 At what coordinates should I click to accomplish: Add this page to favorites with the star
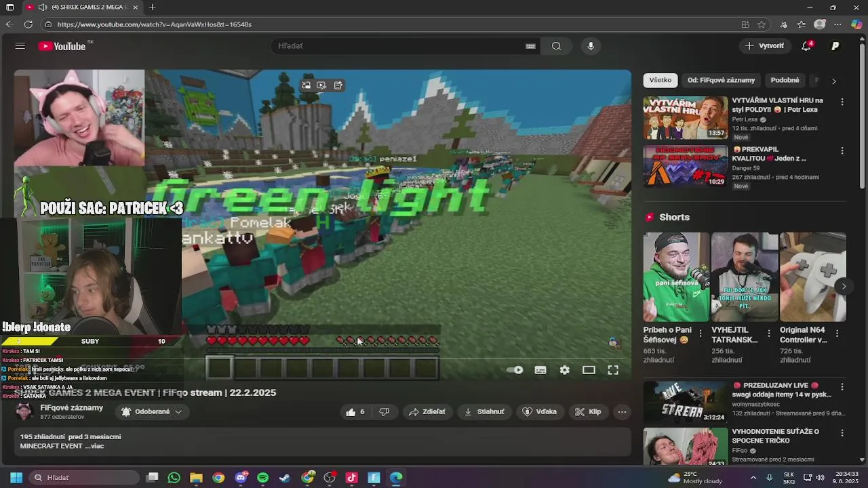tap(762, 24)
